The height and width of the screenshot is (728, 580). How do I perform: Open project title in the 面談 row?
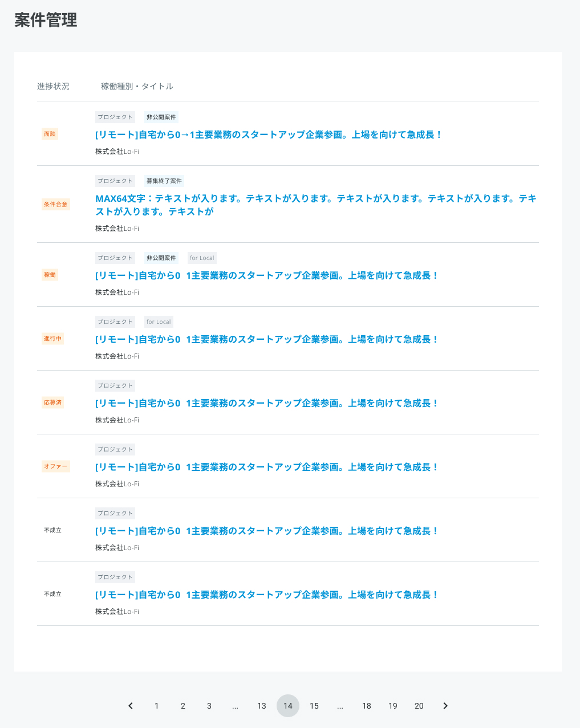269,135
